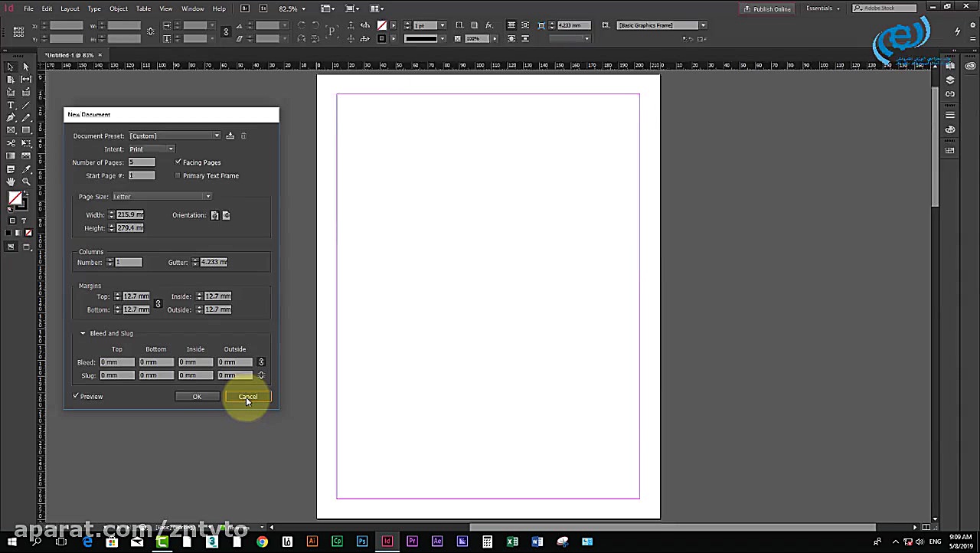Toggle the Preview checkbox
The image size is (980, 553).
pos(77,397)
